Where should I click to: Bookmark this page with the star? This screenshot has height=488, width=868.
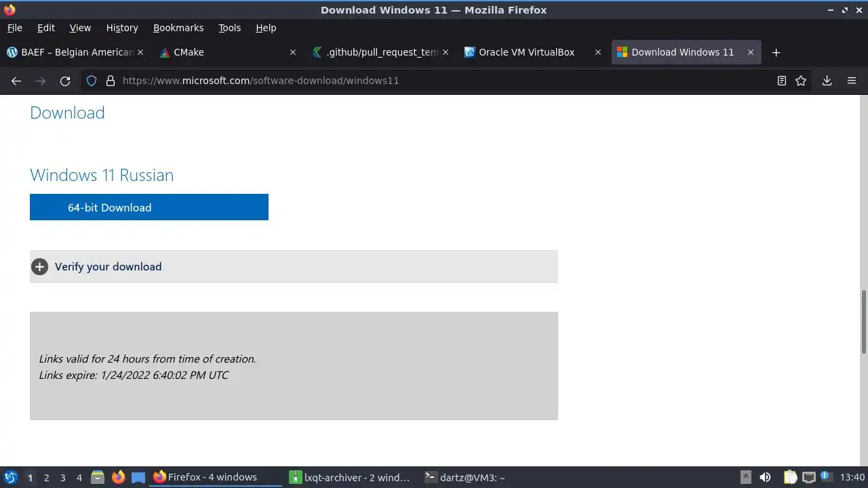801,81
